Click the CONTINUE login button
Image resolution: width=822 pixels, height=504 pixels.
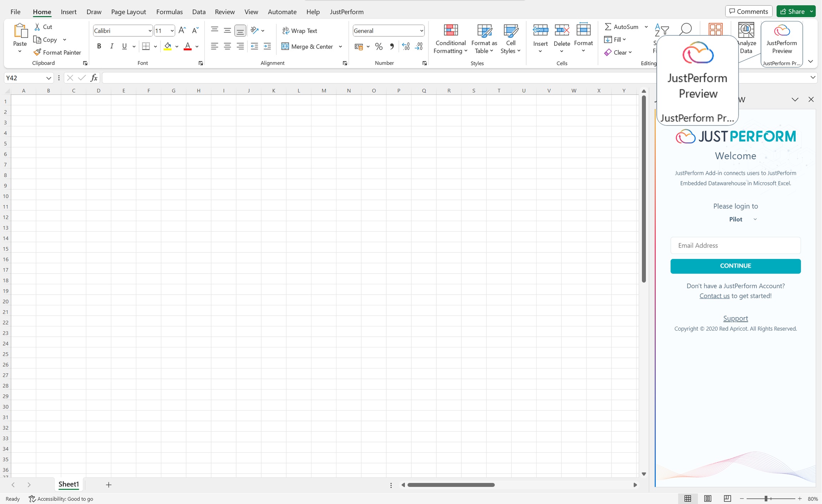[x=735, y=266]
